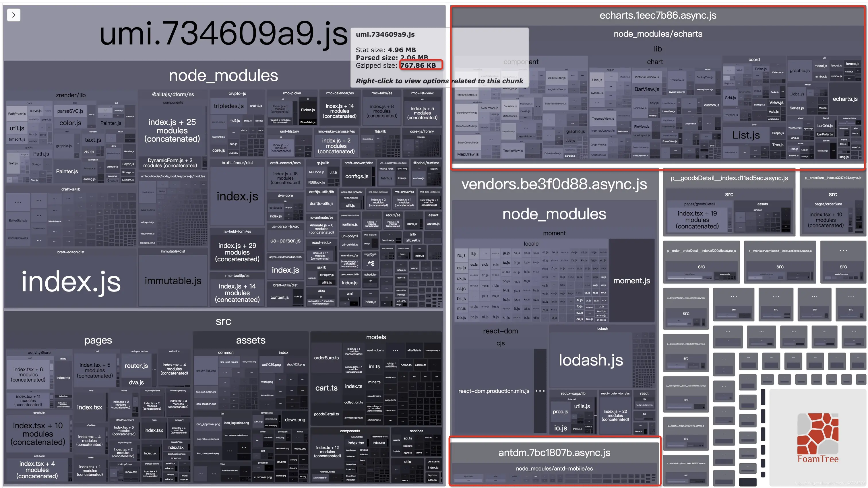Select index.js under braft-finder/dist
868x488 pixels.
click(x=237, y=196)
